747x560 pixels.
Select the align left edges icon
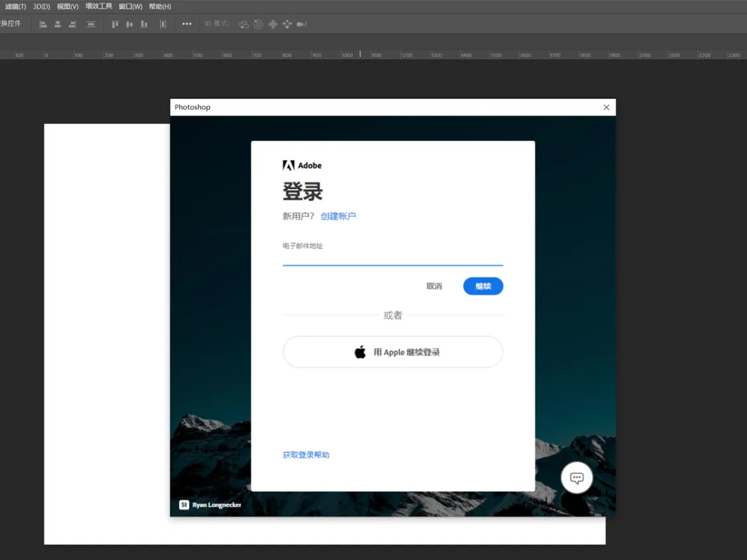[43, 24]
